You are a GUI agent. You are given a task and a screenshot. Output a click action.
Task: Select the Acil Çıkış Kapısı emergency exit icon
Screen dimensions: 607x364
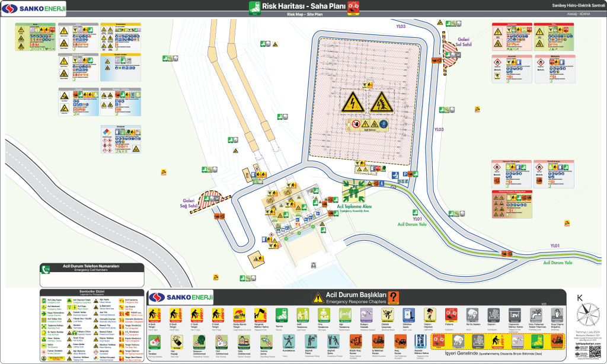tap(43, 301)
